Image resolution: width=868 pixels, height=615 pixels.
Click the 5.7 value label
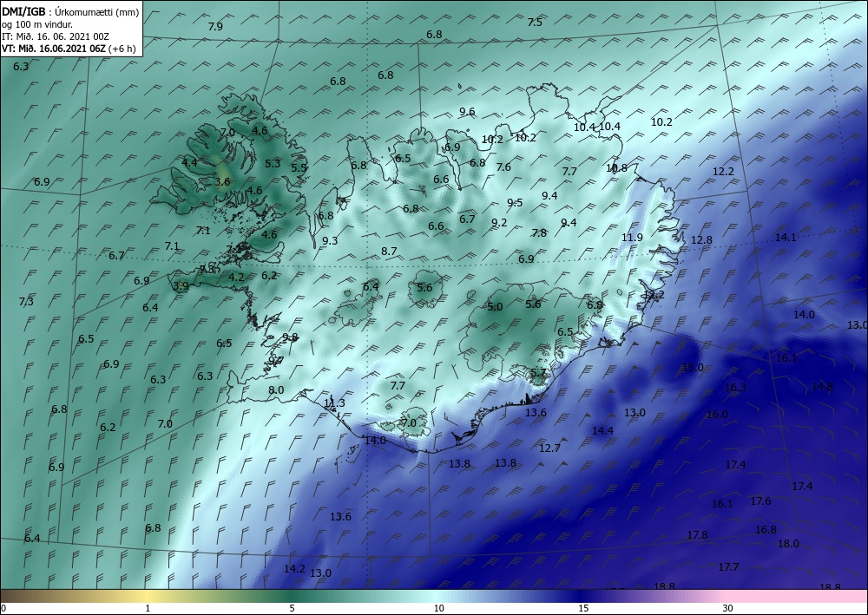point(539,373)
